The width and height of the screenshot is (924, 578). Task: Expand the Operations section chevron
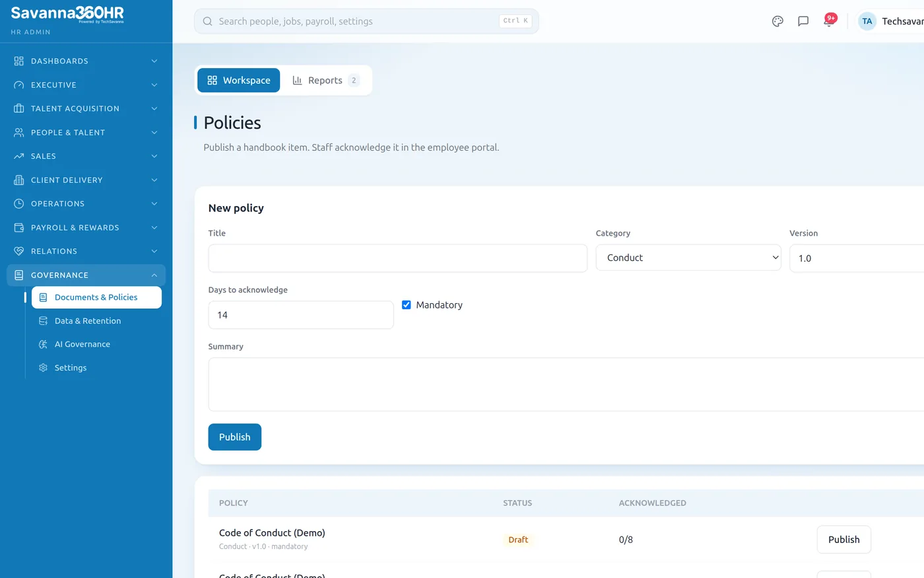tap(154, 203)
